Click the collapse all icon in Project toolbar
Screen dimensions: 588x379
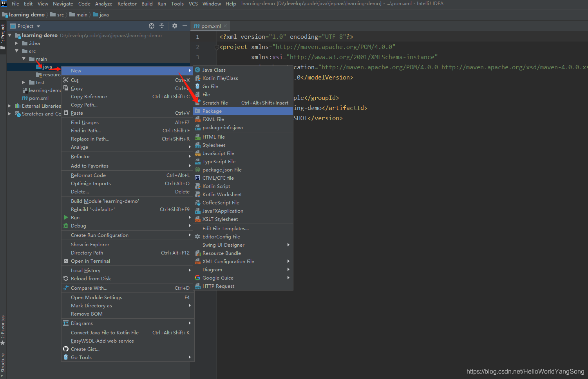(162, 26)
